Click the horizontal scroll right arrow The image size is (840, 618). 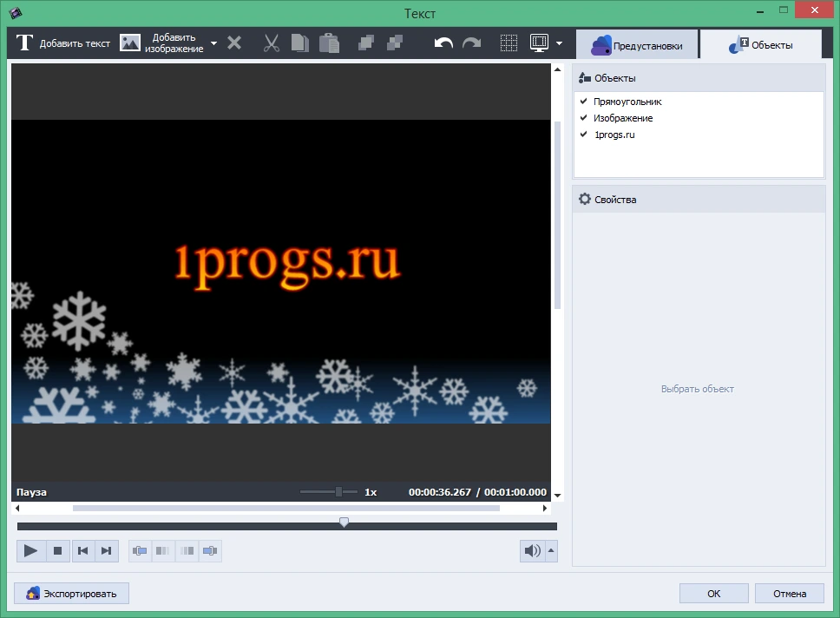click(545, 508)
